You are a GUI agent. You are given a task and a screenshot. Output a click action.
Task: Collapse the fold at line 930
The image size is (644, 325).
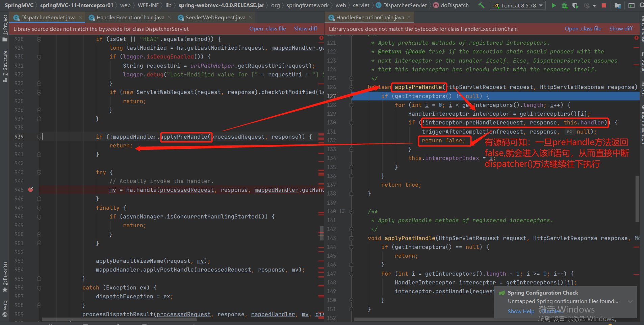point(39,57)
